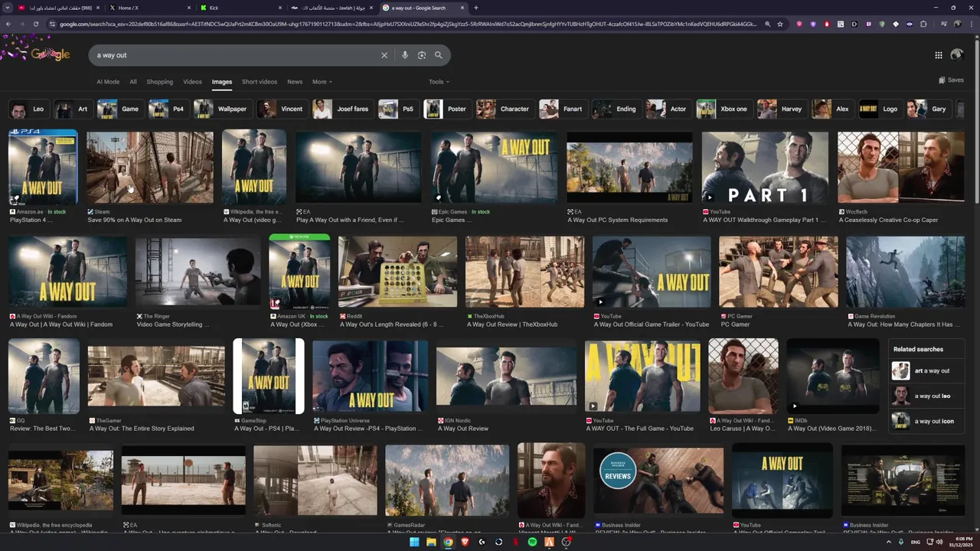Filter images by the Leo chip
The height and width of the screenshot is (551, 980).
[28, 109]
